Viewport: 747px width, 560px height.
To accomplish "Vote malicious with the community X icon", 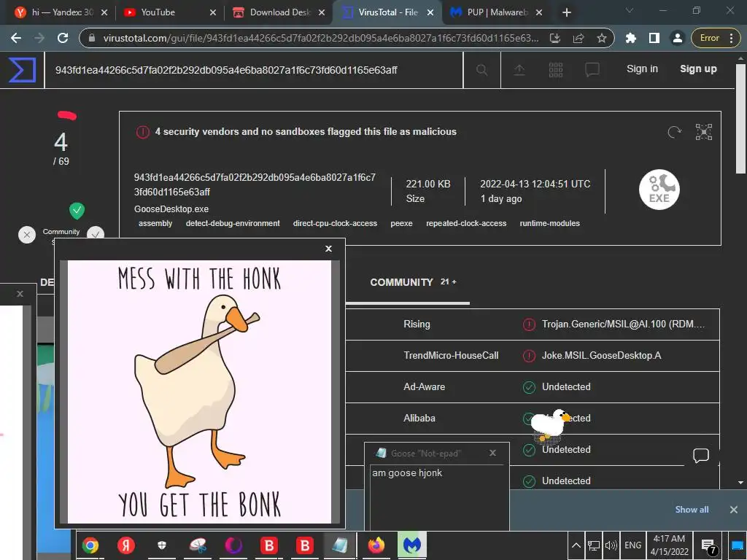I will click(x=27, y=234).
